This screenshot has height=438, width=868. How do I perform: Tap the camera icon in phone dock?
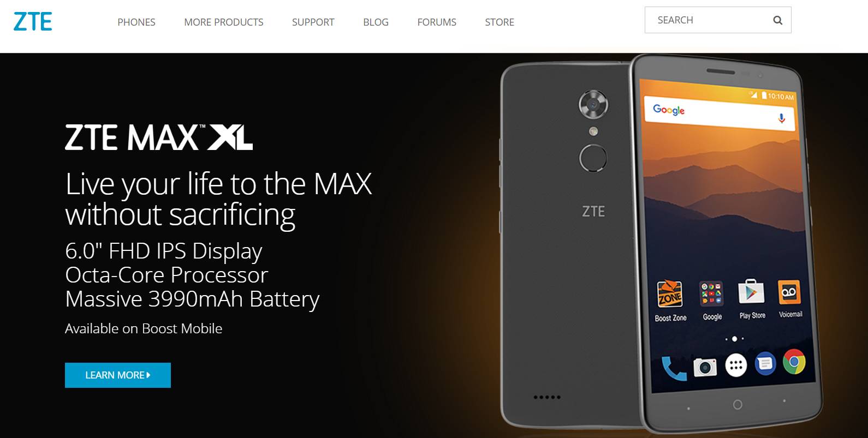tap(705, 367)
